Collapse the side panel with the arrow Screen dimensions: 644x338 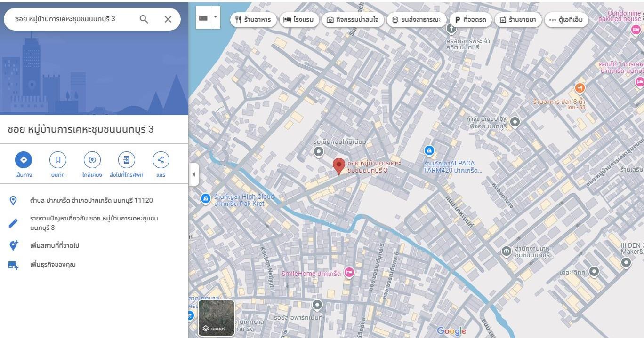click(x=194, y=174)
